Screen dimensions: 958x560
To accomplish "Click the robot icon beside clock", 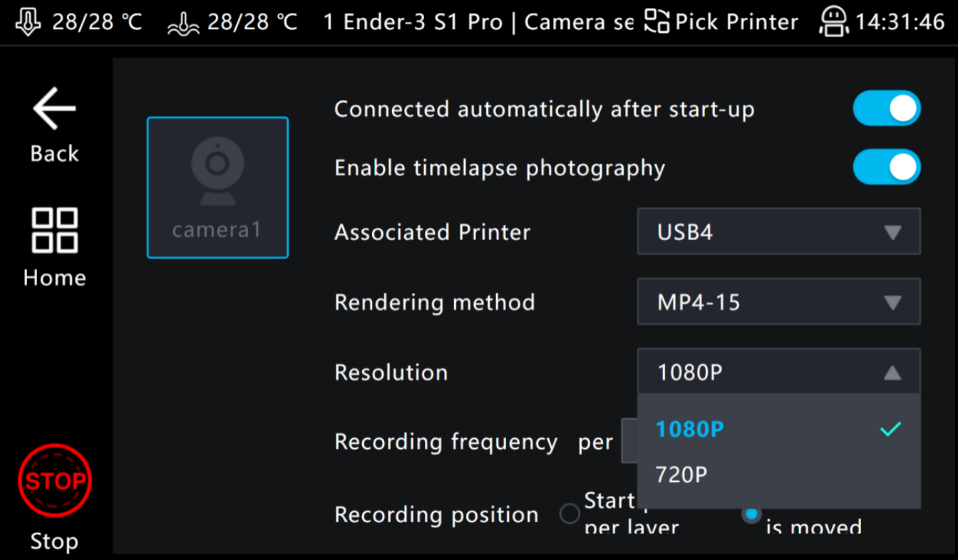I will [x=834, y=22].
